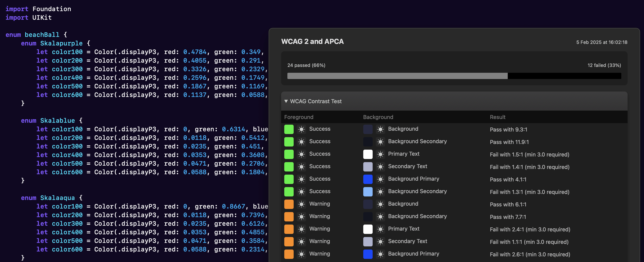Click the sun icon in the last Warning row

pyautogui.click(x=301, y=254)
